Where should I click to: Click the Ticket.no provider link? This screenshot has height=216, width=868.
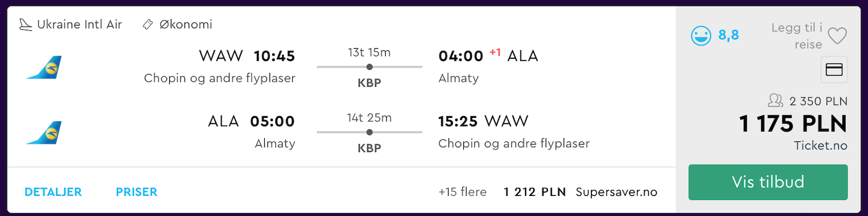tap(820, 145)
